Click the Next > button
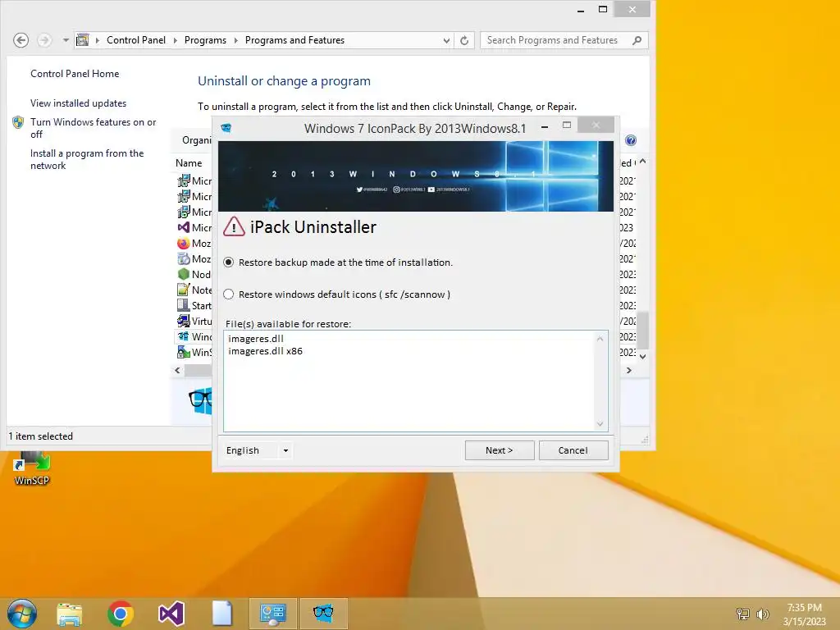The image size is (840, 630). point(500,450)
